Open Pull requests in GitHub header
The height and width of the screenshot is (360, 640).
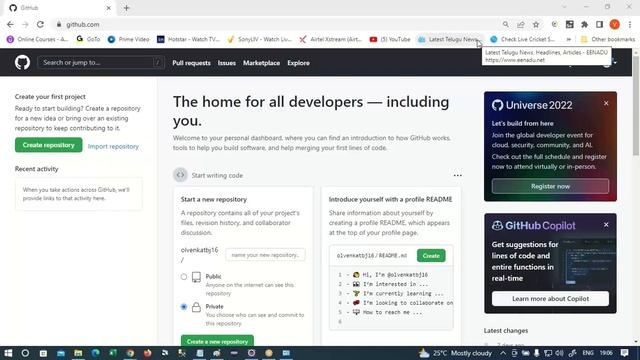[x=191, y=63]
